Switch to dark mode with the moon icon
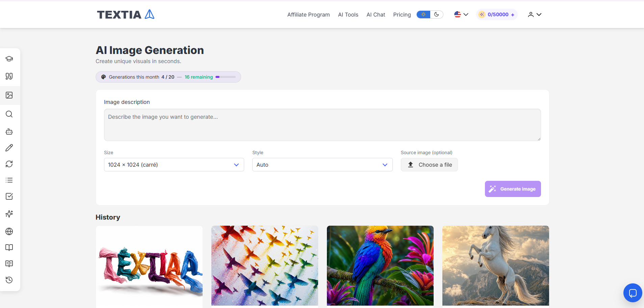 [437, 15]
